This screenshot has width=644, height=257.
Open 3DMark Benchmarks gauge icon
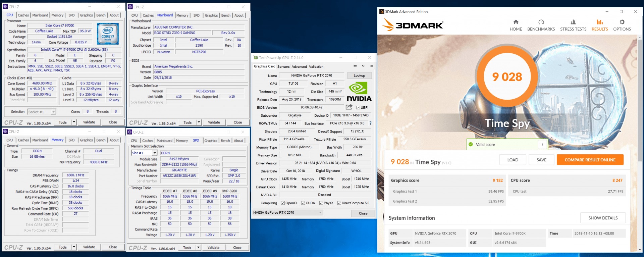click(x=541, y=22)
